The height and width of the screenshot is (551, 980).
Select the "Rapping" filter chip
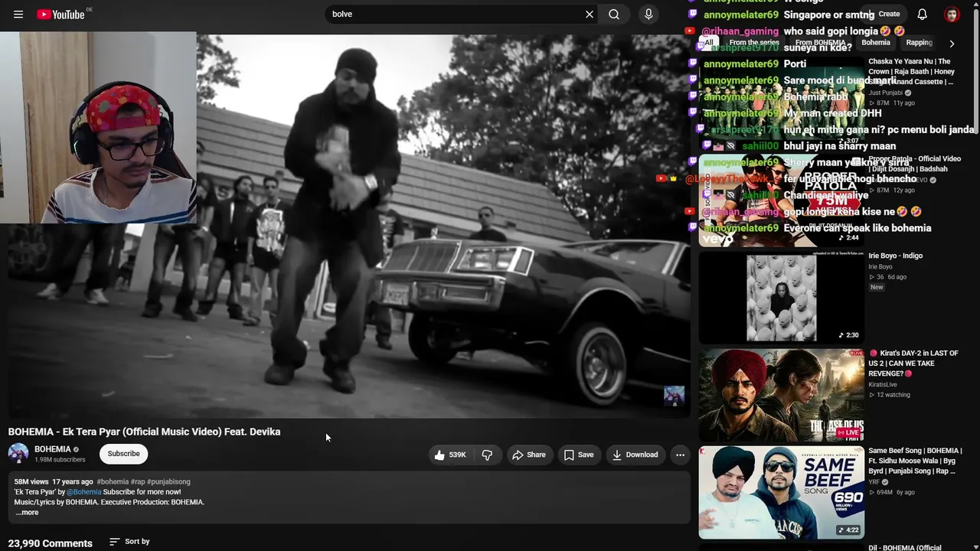[x=919, y=43]
